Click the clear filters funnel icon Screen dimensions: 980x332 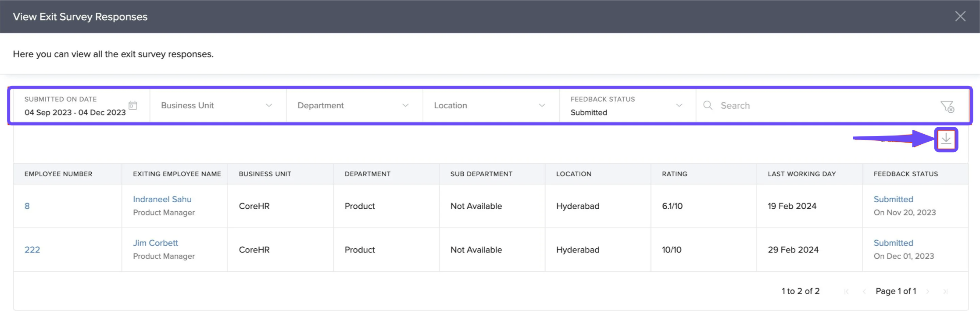947,106
